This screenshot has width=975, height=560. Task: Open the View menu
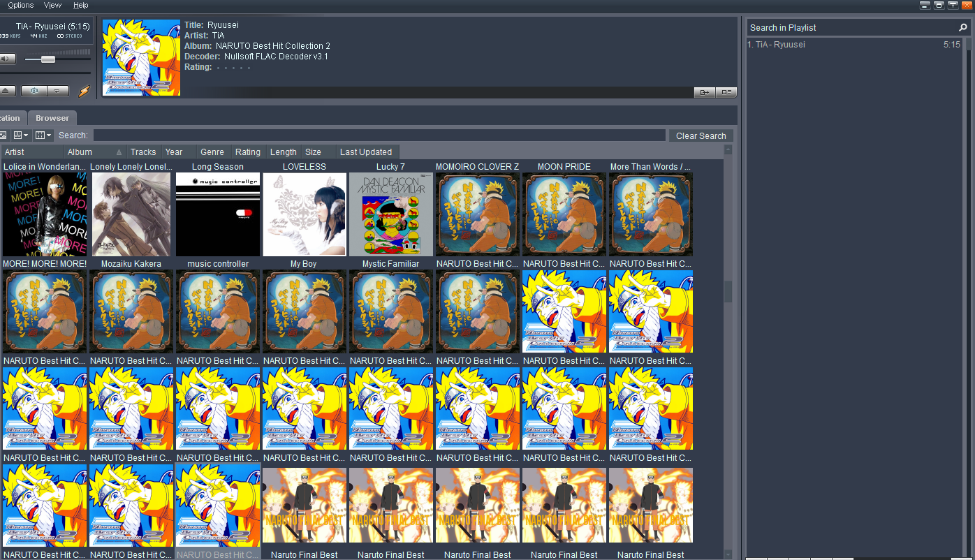52,5
